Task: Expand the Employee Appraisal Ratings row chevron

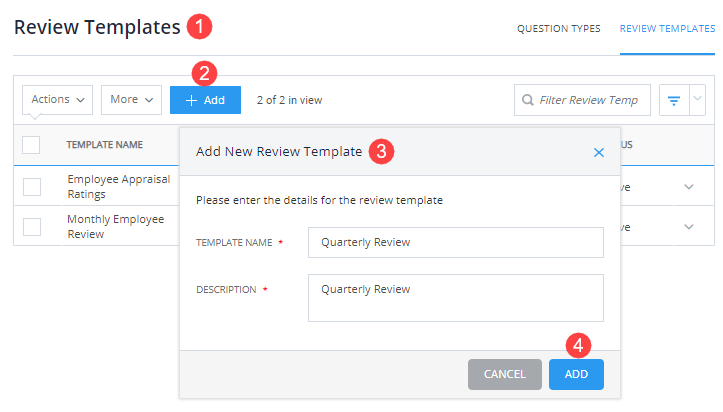Action: click(689, 187)
